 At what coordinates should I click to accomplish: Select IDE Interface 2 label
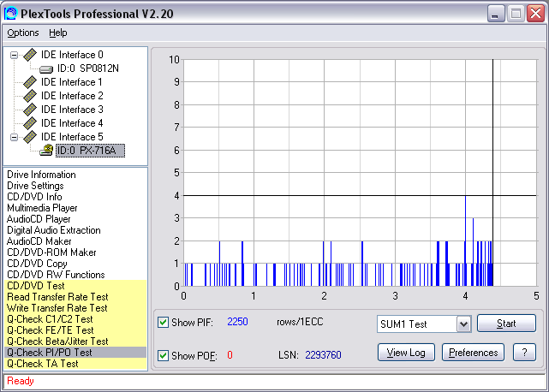72,96
